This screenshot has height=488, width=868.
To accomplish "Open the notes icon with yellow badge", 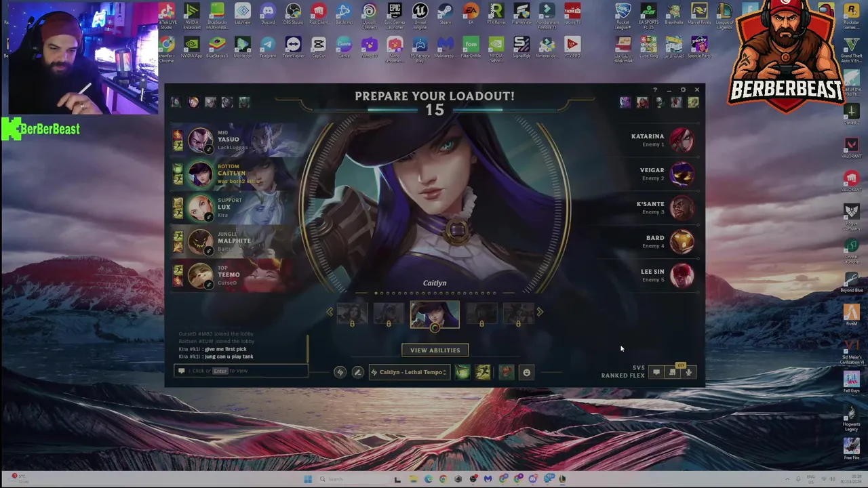I will click(x=673, y=371).
